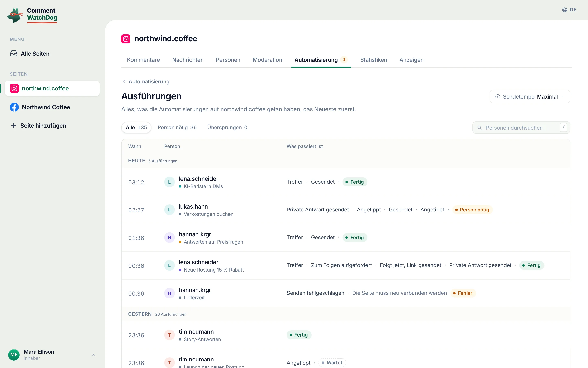
Task: Filter by Person nötig 36
Action: pos(177,128)
